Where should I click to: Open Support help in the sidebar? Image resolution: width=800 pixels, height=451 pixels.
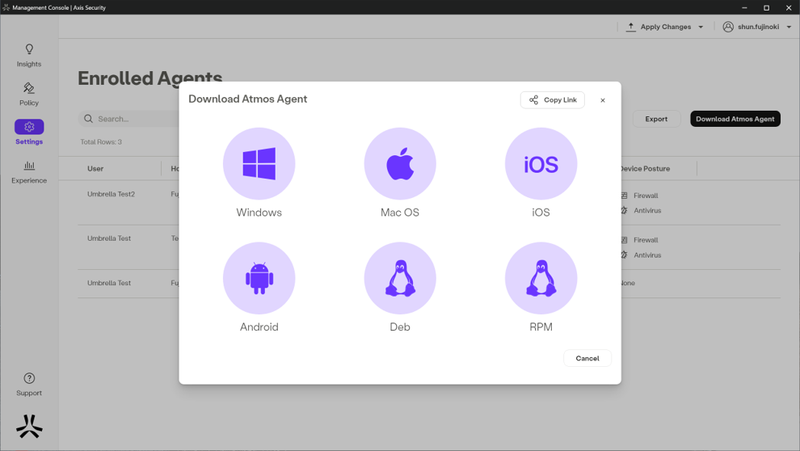29,384
